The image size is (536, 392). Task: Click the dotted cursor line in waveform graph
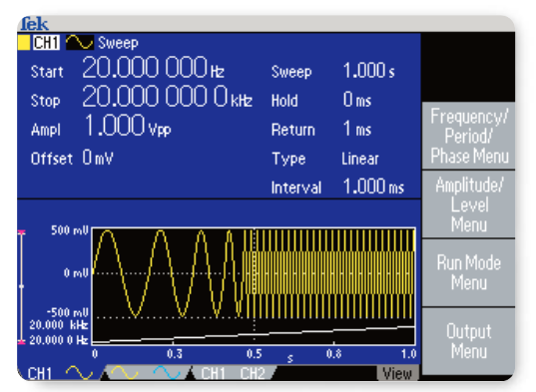coord(254,285)
